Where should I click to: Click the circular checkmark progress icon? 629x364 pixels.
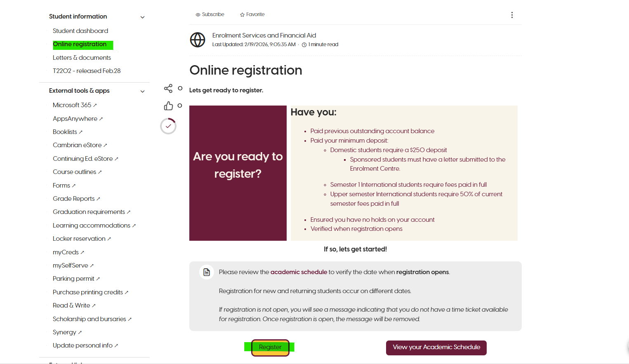168,126
